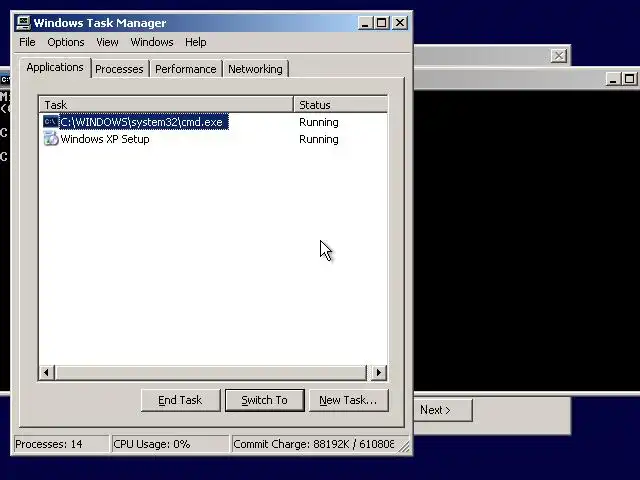Maximize the Windows Task Manager window
Viewport: 640px width, 480px height.
[381, 23]
